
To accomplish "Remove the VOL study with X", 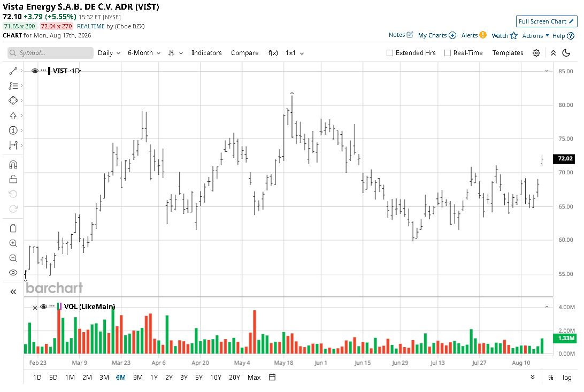I will pos(35,308).
